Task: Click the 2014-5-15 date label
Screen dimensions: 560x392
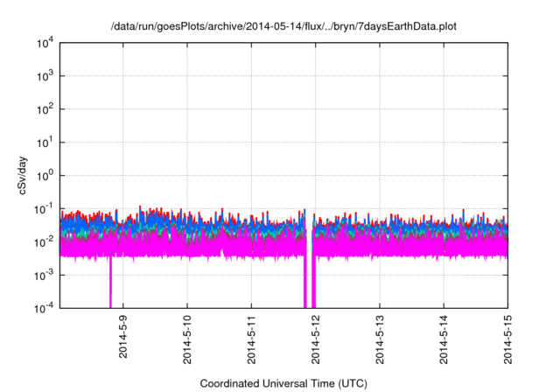Action: pyautogui.click(x=507, y=339)
